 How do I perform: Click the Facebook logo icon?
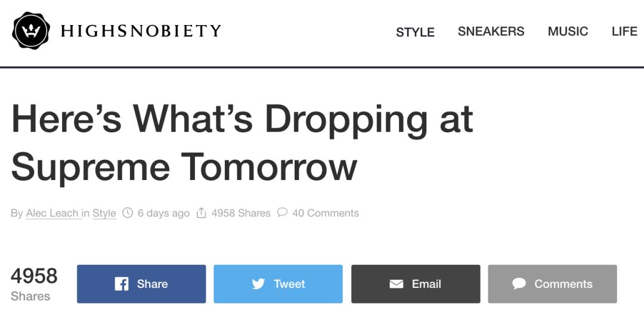tap(122, 284)
